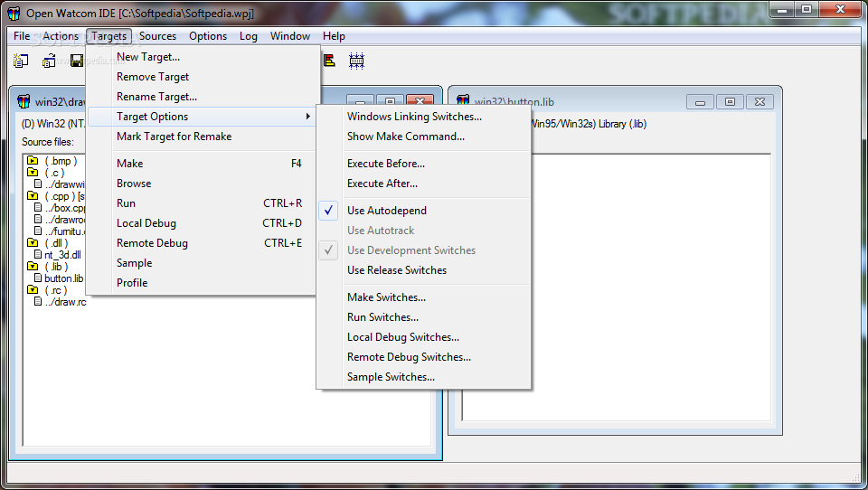The height and width of the screenshot is (490, 868).
Task: Click the profiler bar-chart toolbar icon
Action: [329, 61]
